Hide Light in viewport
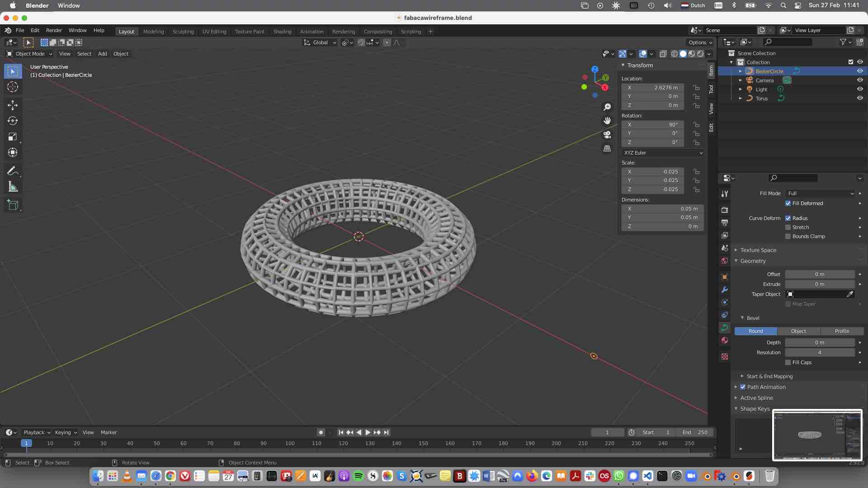 (x=860, y=89)
